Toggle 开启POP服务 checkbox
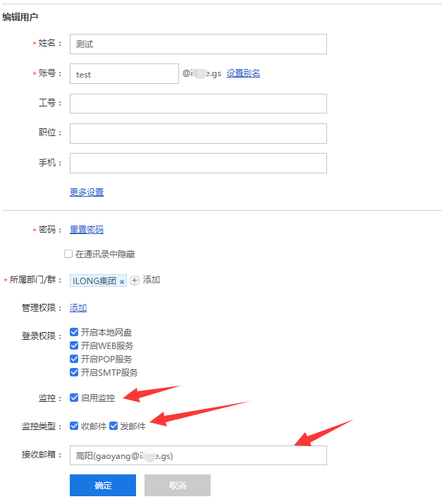Screen dimensions: 444x504 point(74,359)
